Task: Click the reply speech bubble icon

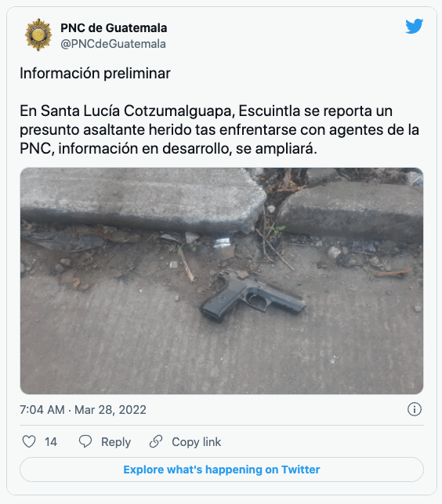Action: pyautogui.click(x=85, y=441)
